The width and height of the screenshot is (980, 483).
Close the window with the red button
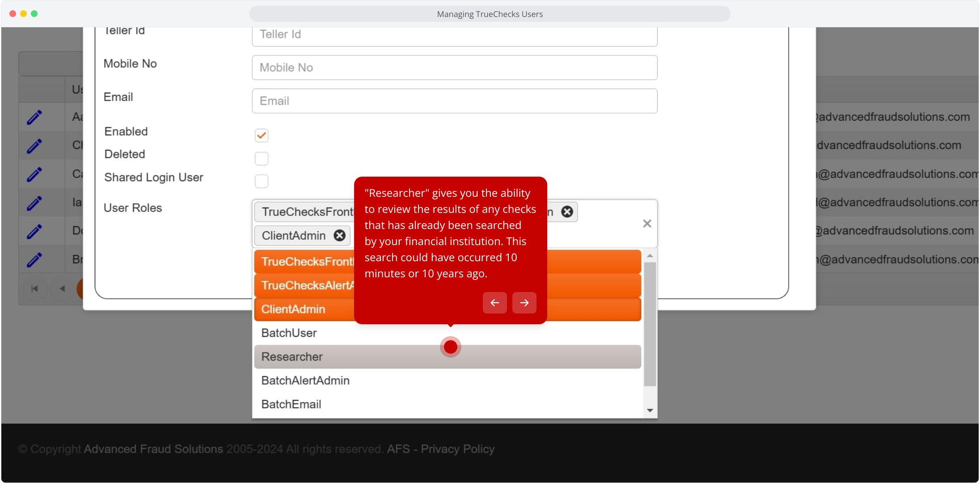13,14
